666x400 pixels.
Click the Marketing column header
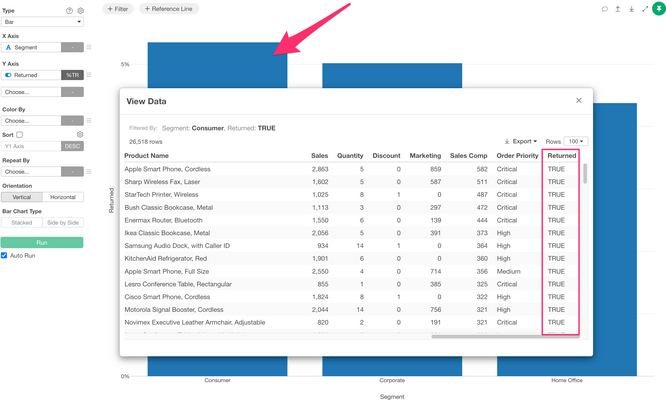click(x=425, y=156)
